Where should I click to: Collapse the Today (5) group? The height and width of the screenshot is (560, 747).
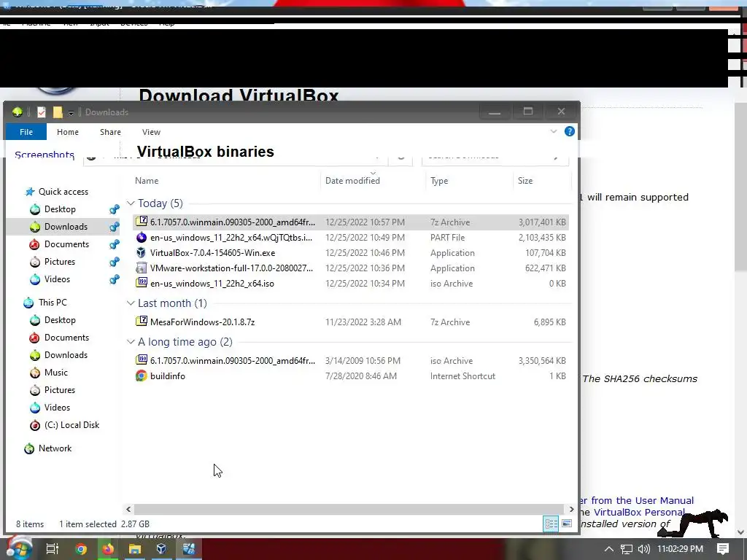pyautogui.click(x=131, y=203)
